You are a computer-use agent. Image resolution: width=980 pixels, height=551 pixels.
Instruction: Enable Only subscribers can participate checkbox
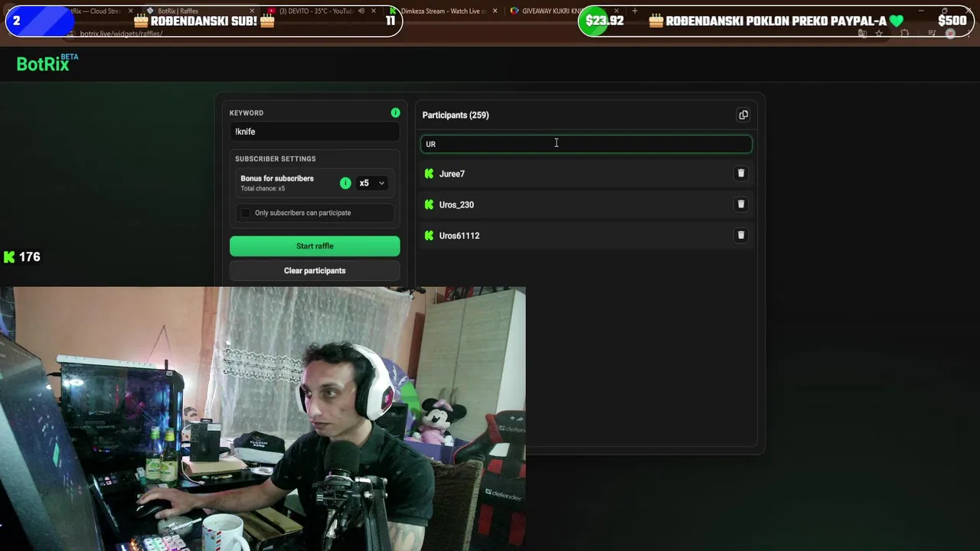pos(245,213)
